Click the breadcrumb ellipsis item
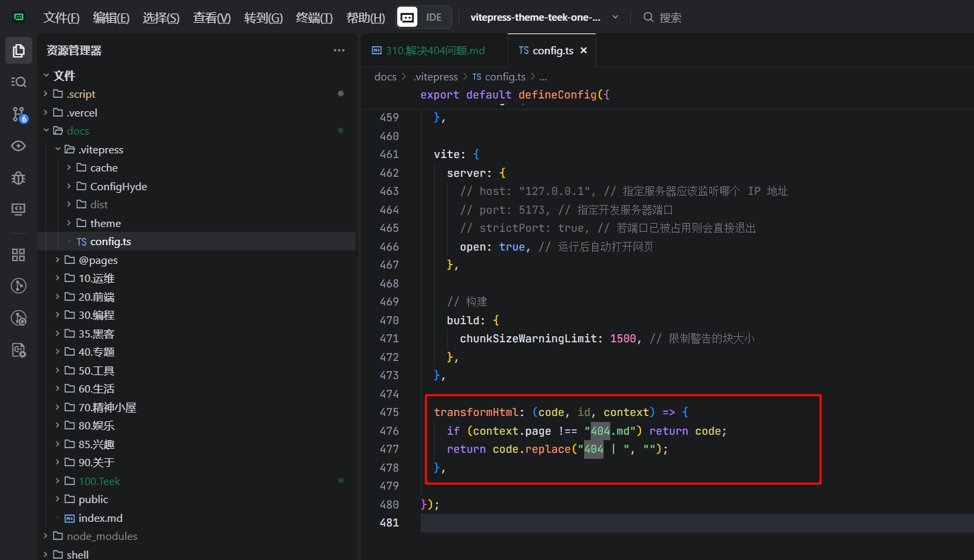 543,77
